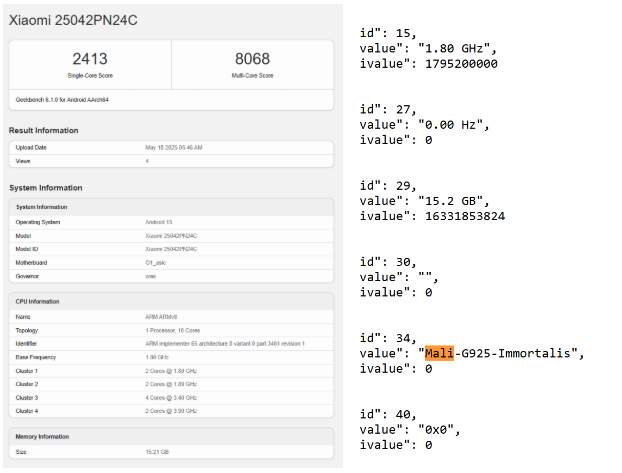Click the upload date value May 2025
Viewport: 622px width, 473px height.
pos(174,148)
